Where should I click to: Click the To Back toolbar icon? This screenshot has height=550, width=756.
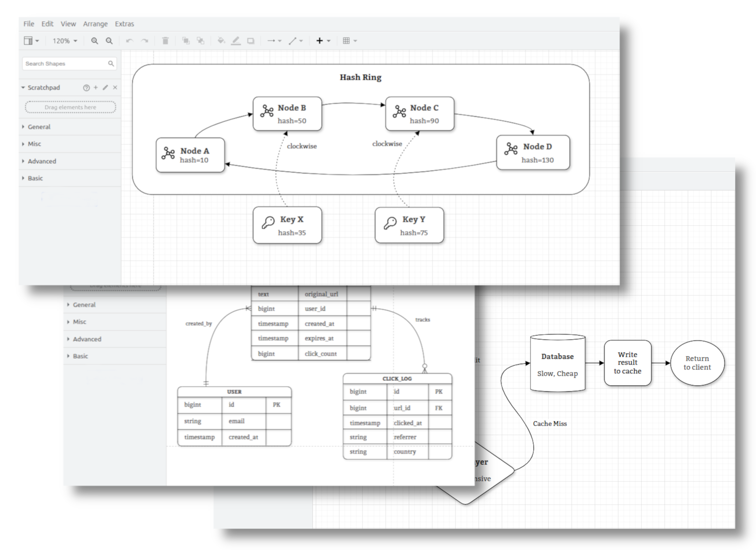pyautogui.click(x=200, y=41)
